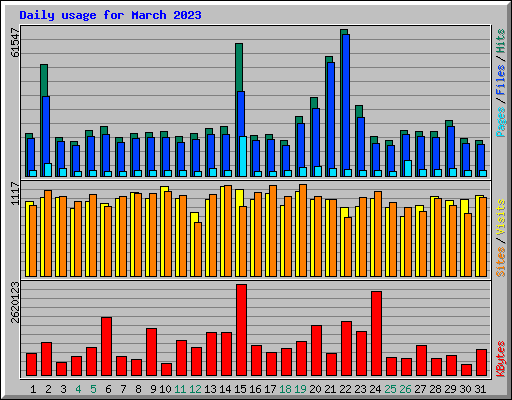Click green weekend day label 18
512x400 pixels.
point(285,389)
